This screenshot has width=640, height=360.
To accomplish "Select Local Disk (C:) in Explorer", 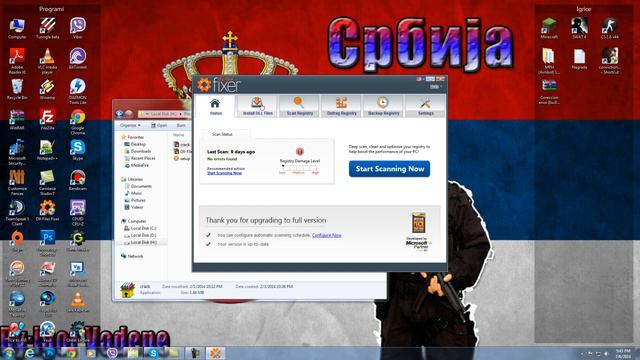I will [x=140, y=228].
